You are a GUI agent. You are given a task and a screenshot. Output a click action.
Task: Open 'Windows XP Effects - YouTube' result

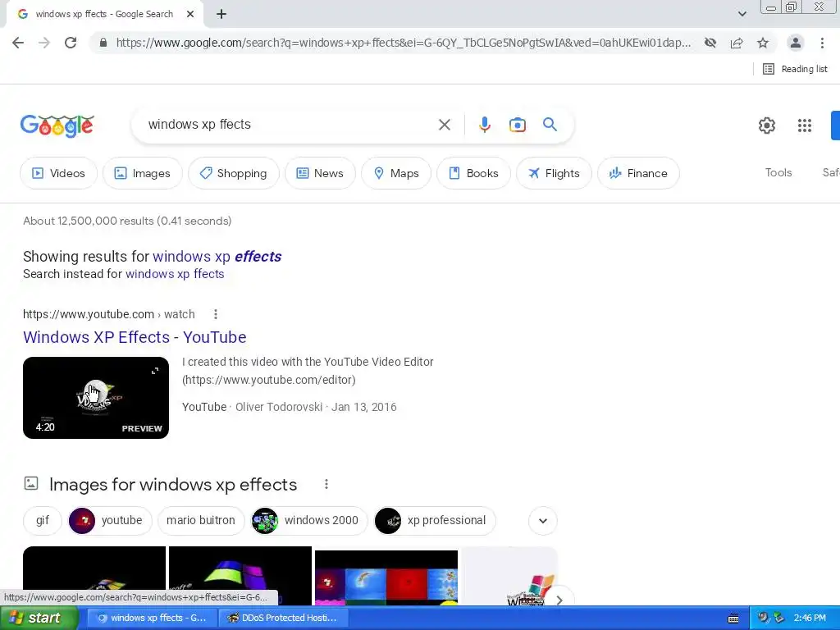coord(135,337)
